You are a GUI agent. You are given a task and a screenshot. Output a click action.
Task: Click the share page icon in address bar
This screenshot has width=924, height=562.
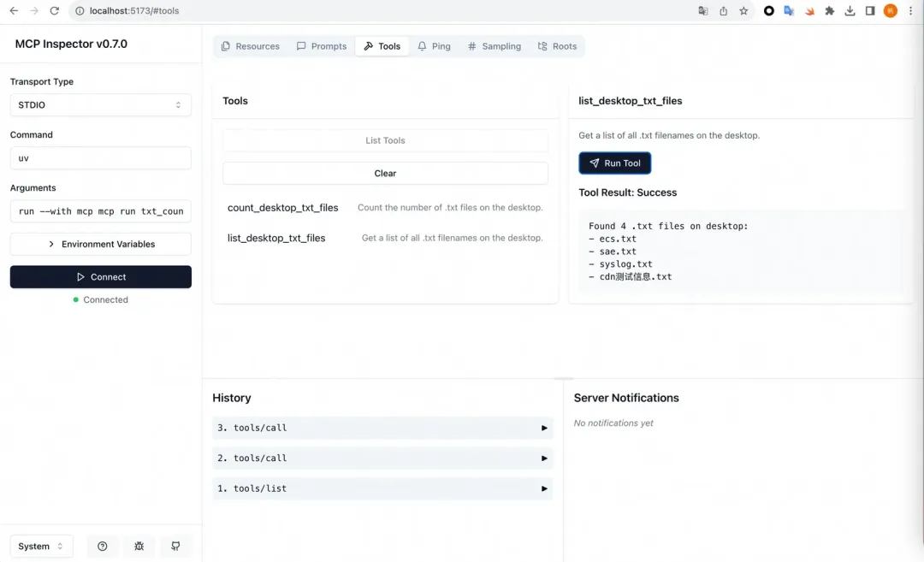pos(723,11)
